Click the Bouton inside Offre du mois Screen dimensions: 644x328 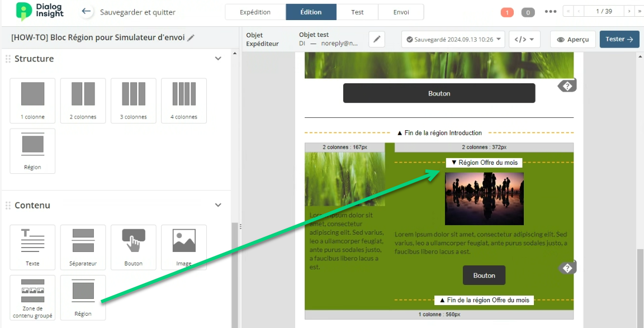tap(484, 275)
